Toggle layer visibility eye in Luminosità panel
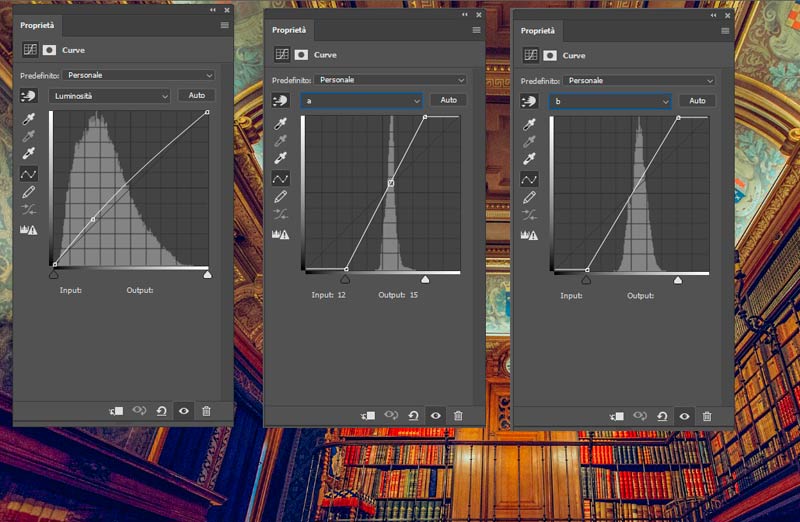This screenshot has height=522, width=800. tap(184, 411)
